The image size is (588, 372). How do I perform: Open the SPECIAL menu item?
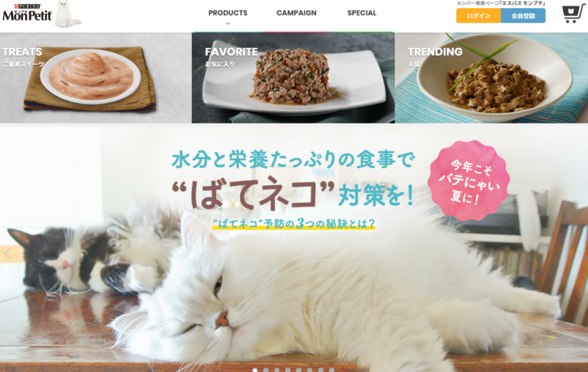click(x=362, y=12)
